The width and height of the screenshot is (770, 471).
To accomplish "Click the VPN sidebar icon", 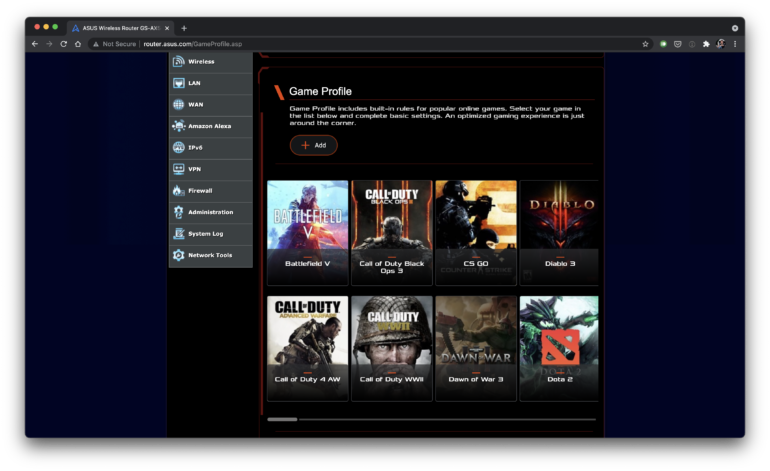I will tap(179, 169).
